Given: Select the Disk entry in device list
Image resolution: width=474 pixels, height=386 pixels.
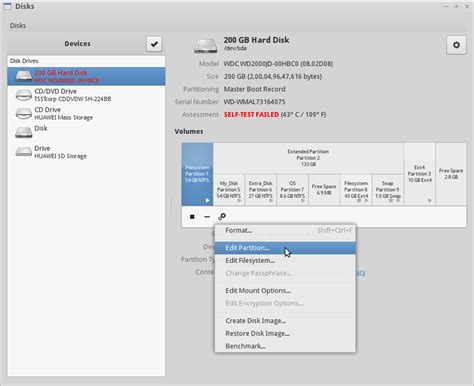Looking at the screenshot, I should 86,132.
